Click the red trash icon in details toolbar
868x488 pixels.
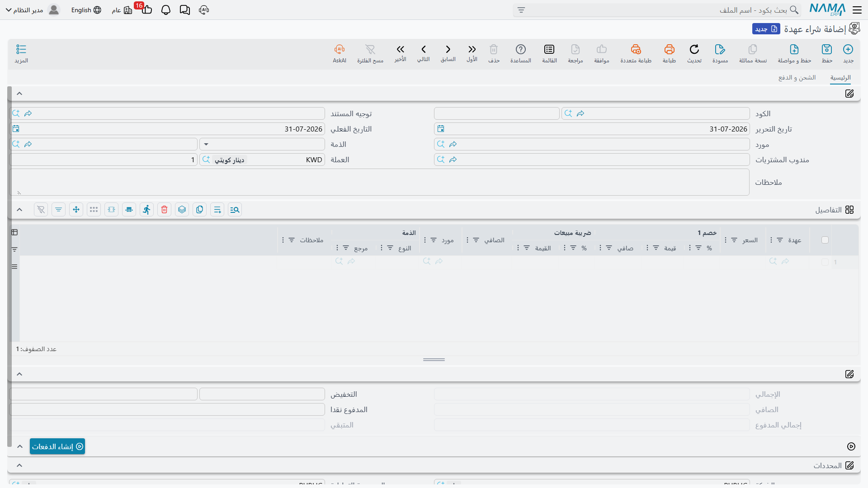point(165,210)
